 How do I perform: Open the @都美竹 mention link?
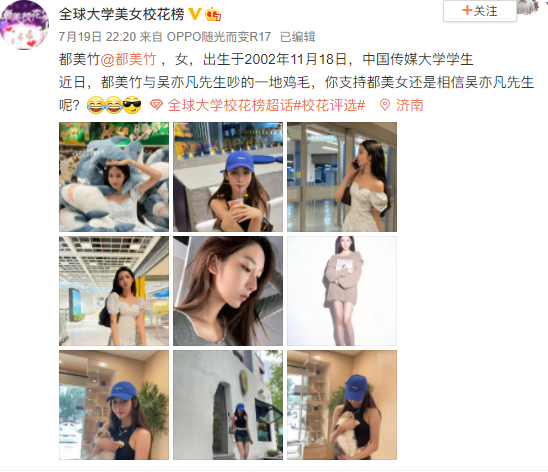click(128, 59)
